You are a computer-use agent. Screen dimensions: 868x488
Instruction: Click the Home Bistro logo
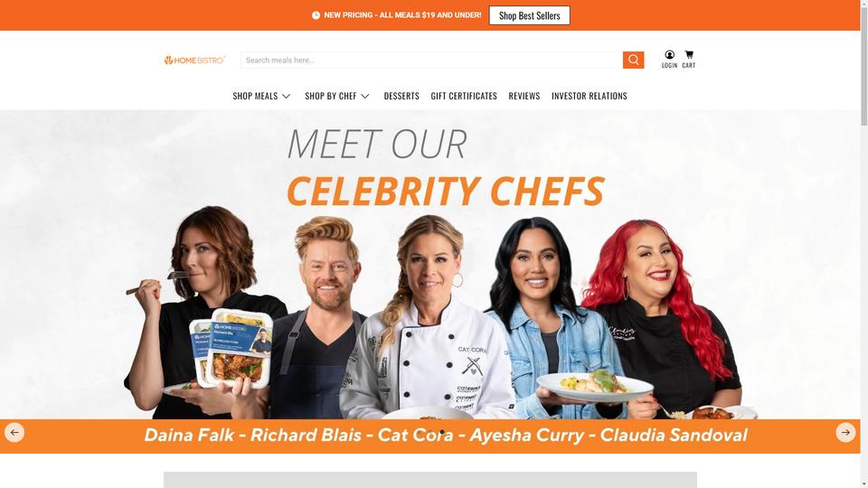click(194, 60)
